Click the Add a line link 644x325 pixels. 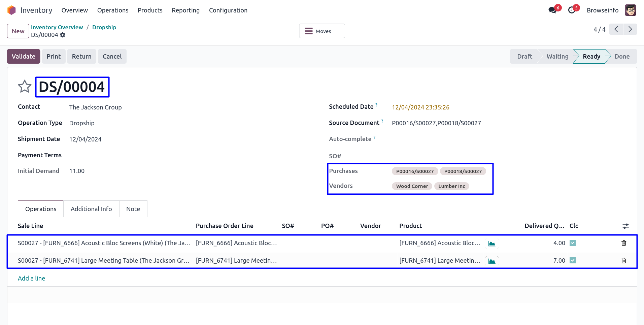pyautogui.click(x=31, y=279)
